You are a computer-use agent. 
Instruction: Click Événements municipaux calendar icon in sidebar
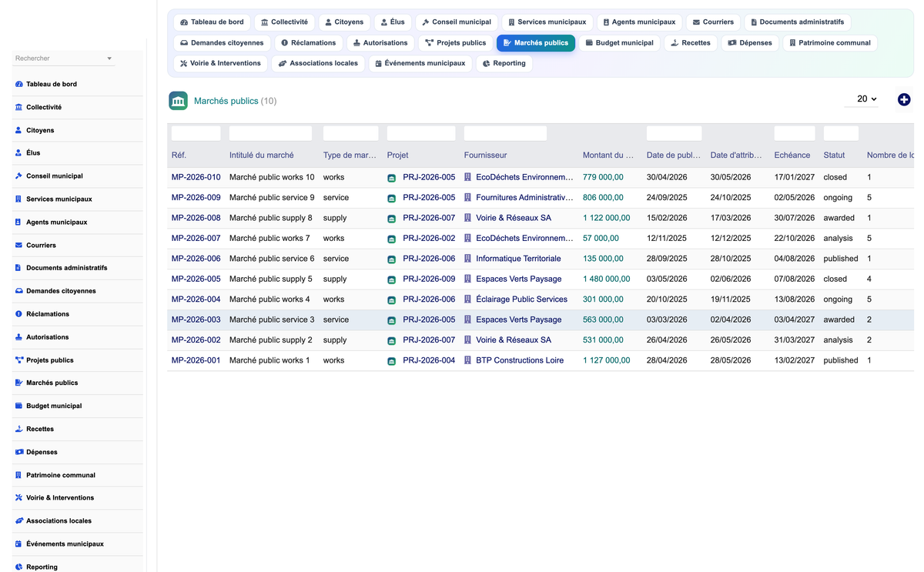[19, 544]
